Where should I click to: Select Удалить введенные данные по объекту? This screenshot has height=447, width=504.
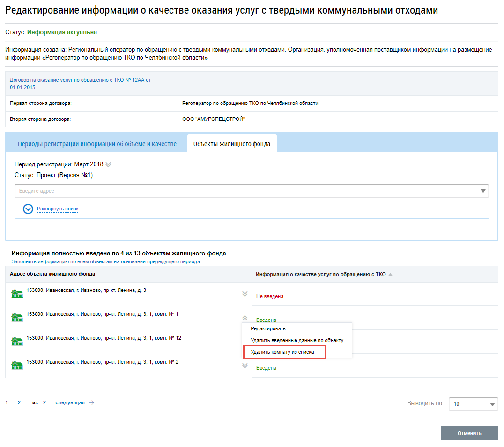(x=297, y=340)
